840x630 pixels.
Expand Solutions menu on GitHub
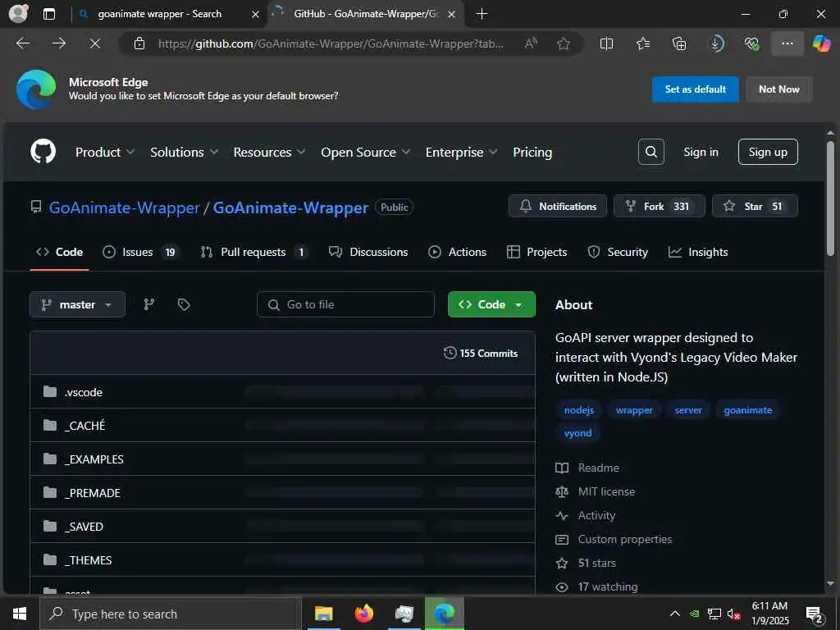(184, 152)
